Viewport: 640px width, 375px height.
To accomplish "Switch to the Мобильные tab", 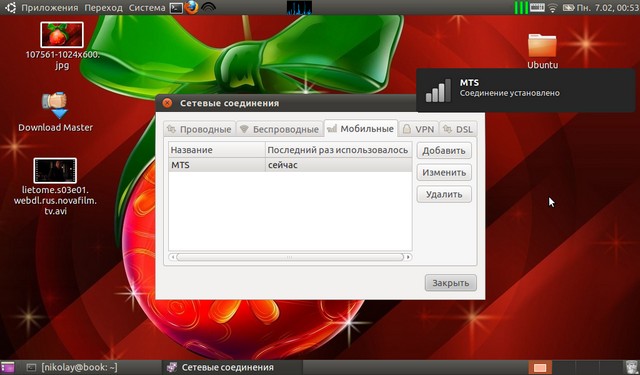I will point(360,129).
